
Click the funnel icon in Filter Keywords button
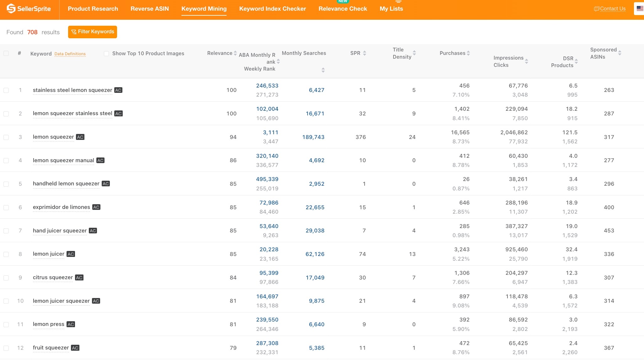pos(74,32)
